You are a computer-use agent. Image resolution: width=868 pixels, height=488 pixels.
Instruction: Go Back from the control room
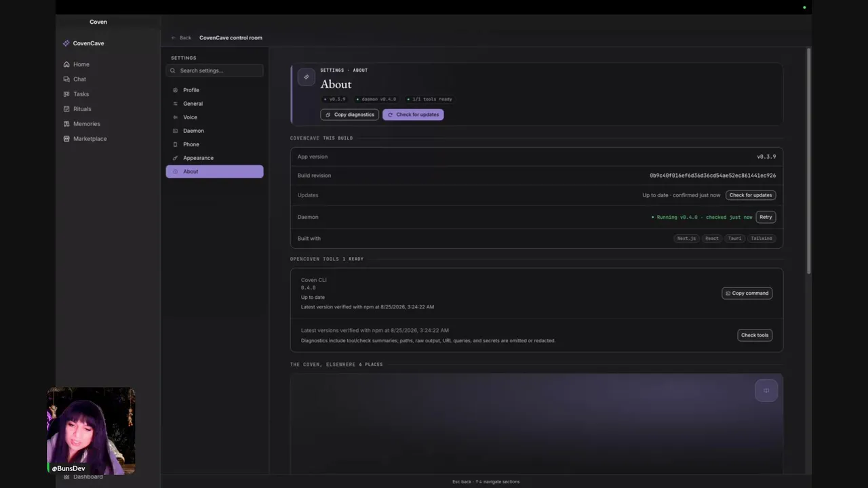[181, 38]
